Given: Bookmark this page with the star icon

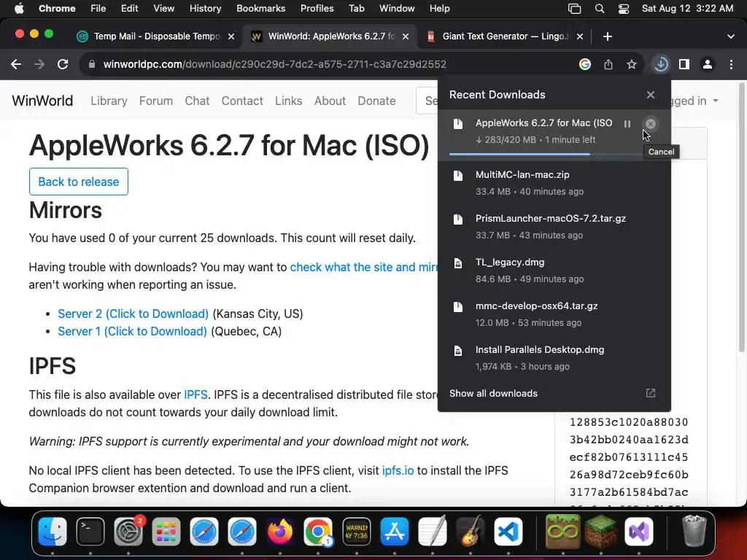Looking at the screenshot, I should [x=631, y=64].
